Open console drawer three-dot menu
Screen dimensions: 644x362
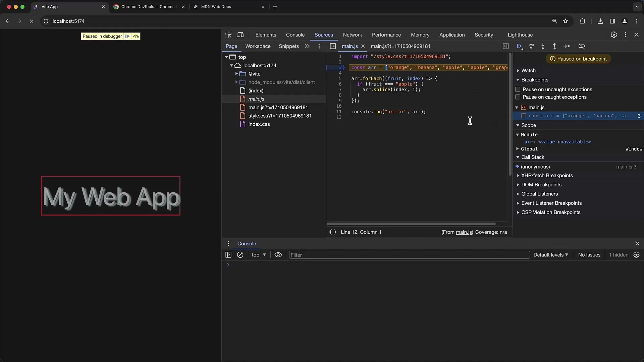(228, 244)
